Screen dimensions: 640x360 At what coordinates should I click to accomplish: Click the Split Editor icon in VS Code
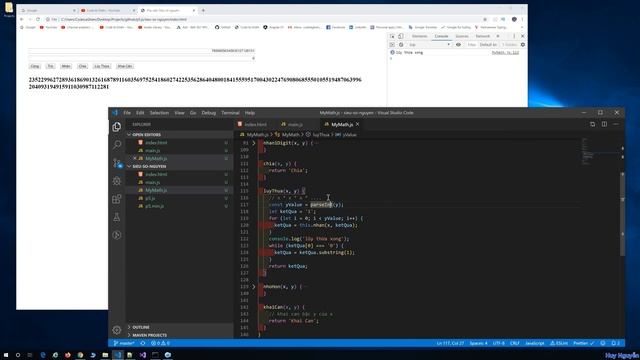(x=604, y=124)
